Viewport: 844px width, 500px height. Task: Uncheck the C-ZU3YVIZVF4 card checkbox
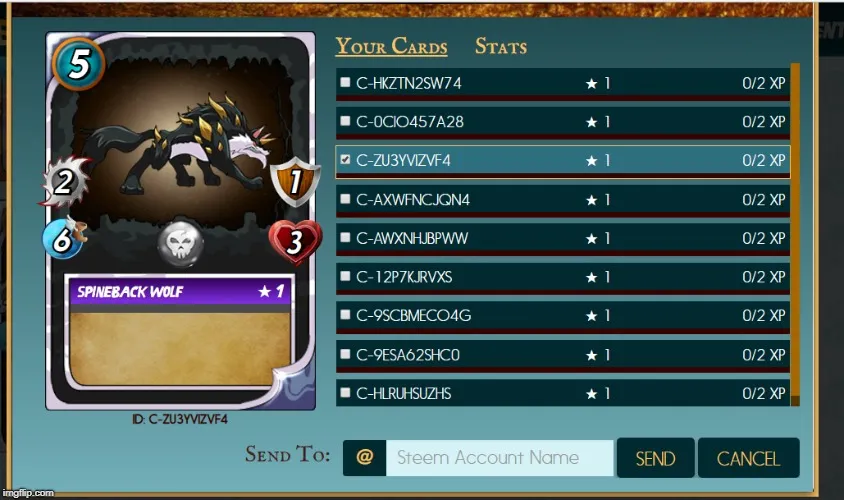345,159
